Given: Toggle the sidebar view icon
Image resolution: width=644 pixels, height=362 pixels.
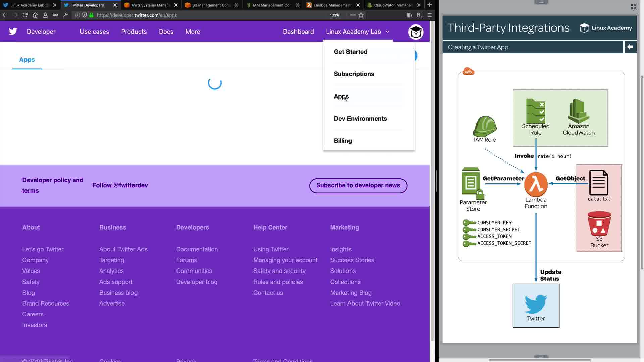Looking at the screenshot, I should point(419,15).
